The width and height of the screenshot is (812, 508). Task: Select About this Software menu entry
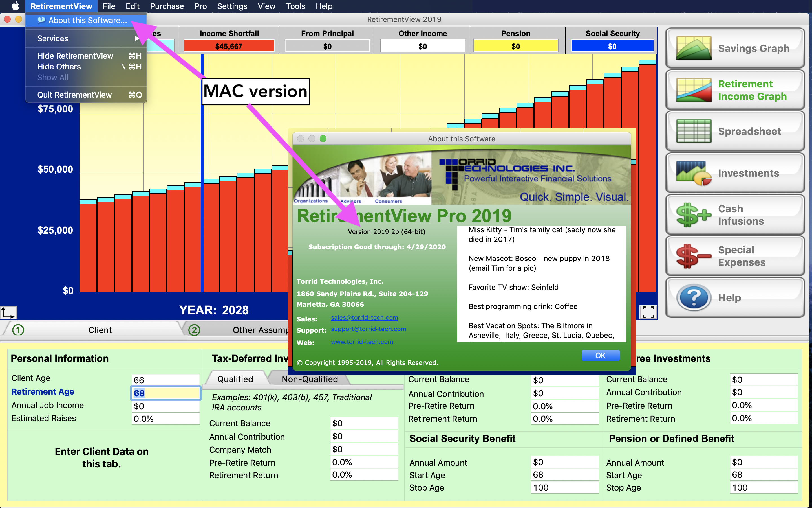click(86, 20)
